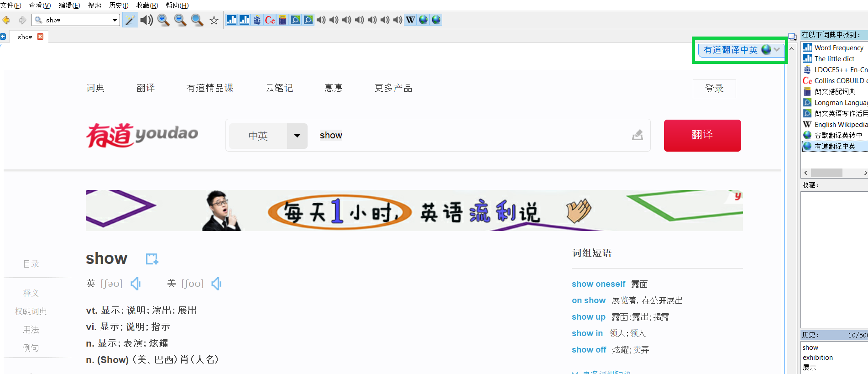Select English Wikipedia in dictionary list
The width and height of the screenshot is (868, 374).
click(x=835, y=124)
